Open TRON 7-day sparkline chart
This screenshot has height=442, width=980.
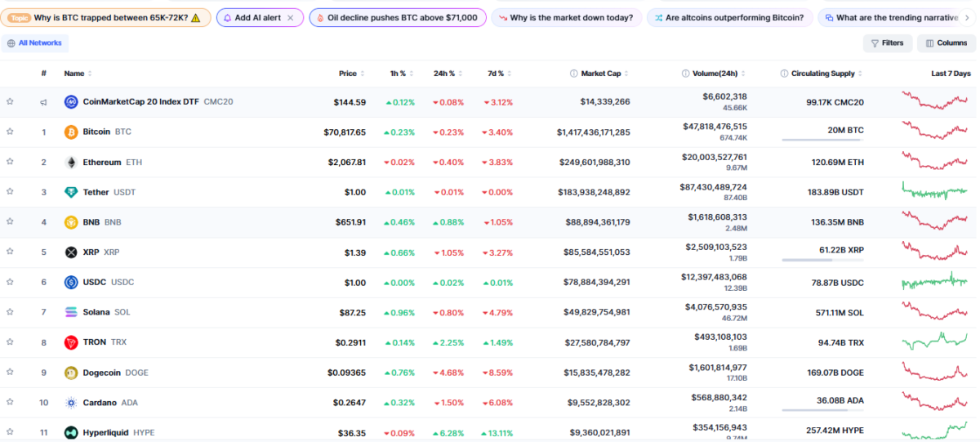[935, 341]
